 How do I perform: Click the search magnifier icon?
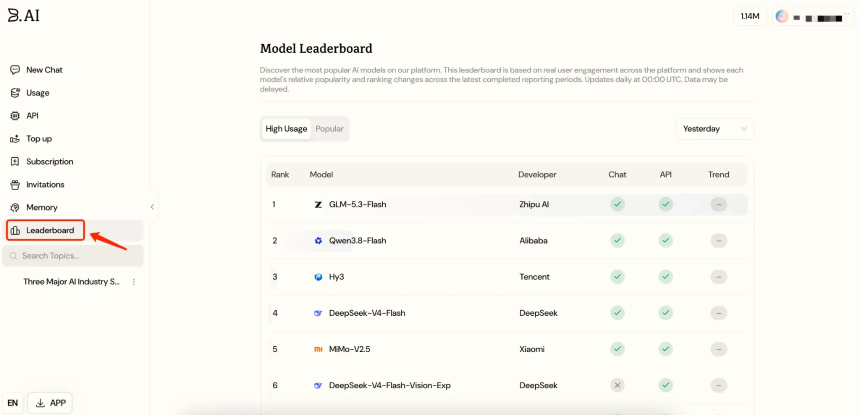[13, 256]
